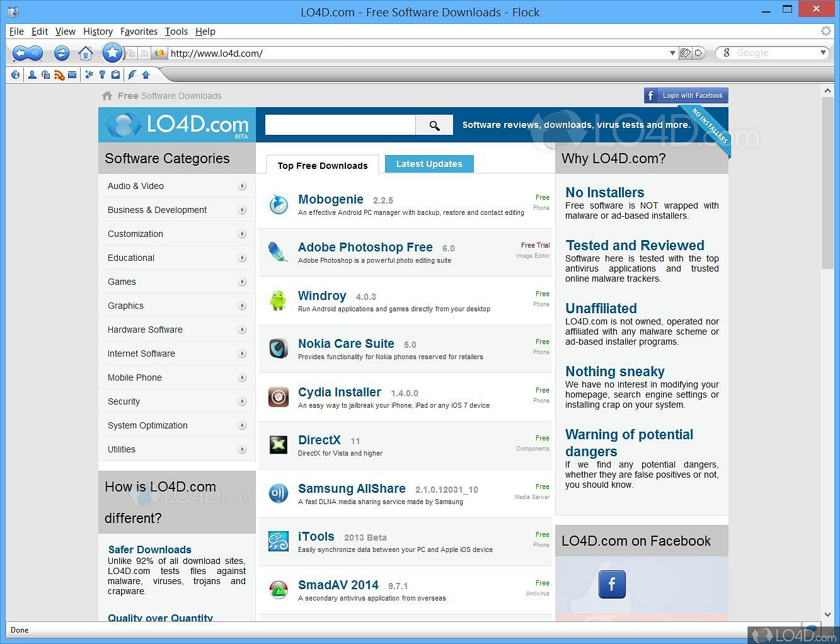Open the Help menu
Viewport: 840px width, 644px height.
tap(205, 31)
